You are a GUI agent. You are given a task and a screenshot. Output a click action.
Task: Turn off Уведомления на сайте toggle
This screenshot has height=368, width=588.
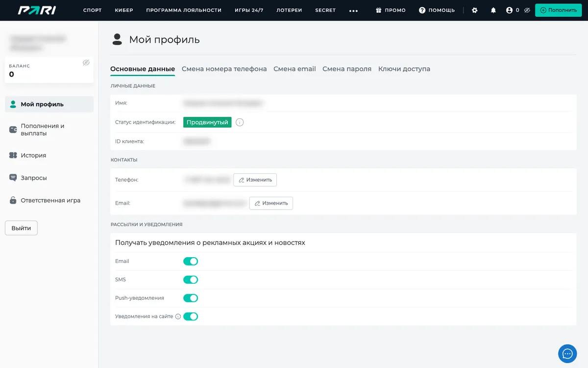click(191, 316)
